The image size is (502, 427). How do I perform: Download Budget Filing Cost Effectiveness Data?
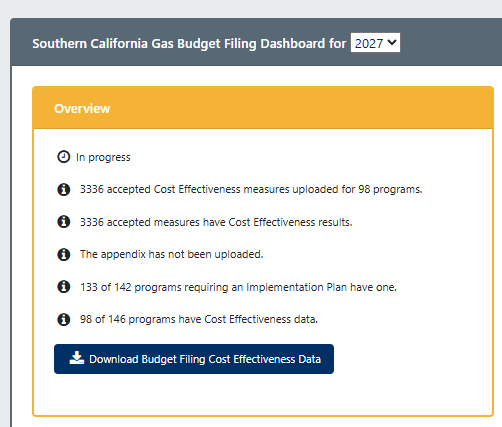[x=194, y=359]
